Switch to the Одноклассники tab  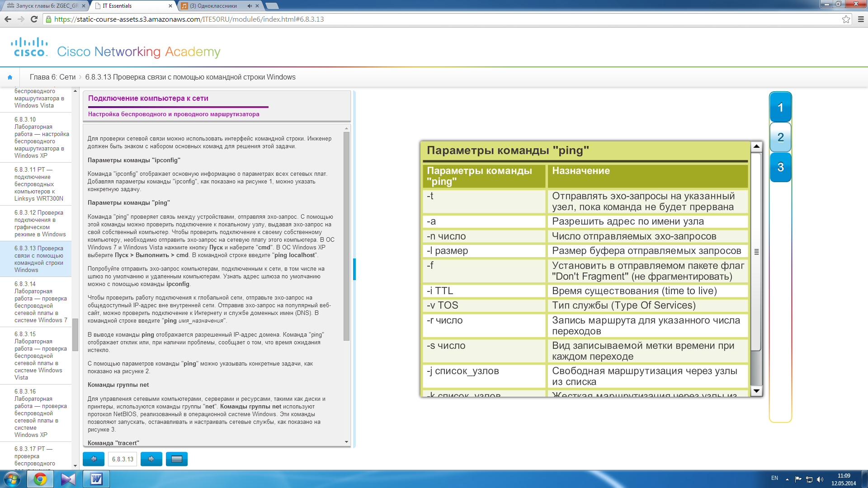tap(220, 6)
